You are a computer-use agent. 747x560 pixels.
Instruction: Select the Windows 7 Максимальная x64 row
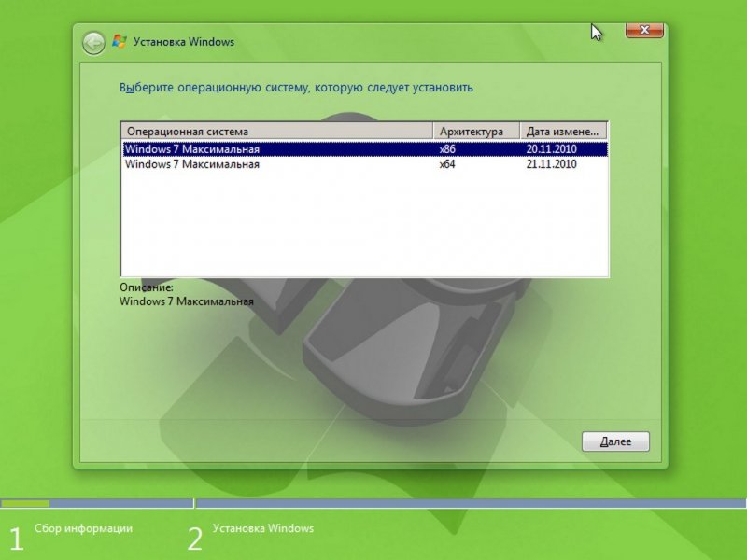[x=365, y=164]
